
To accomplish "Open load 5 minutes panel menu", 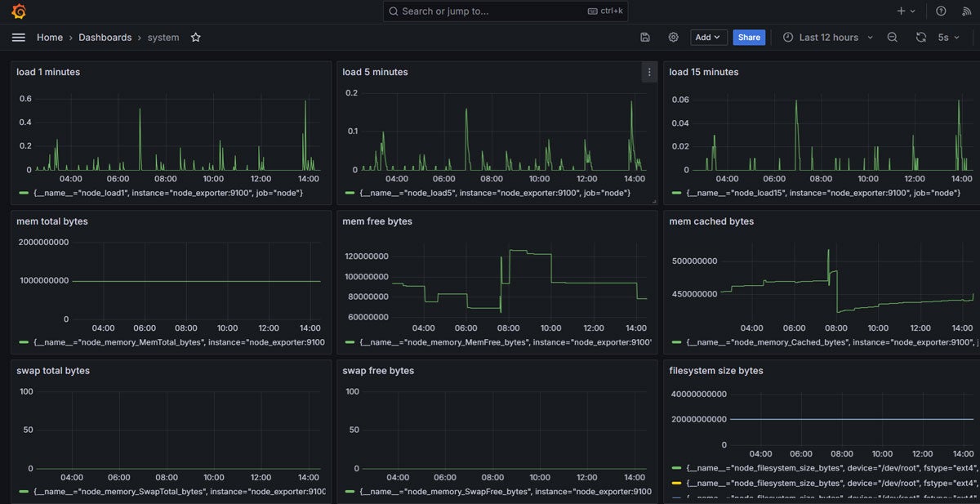I will tap(649, 72).
